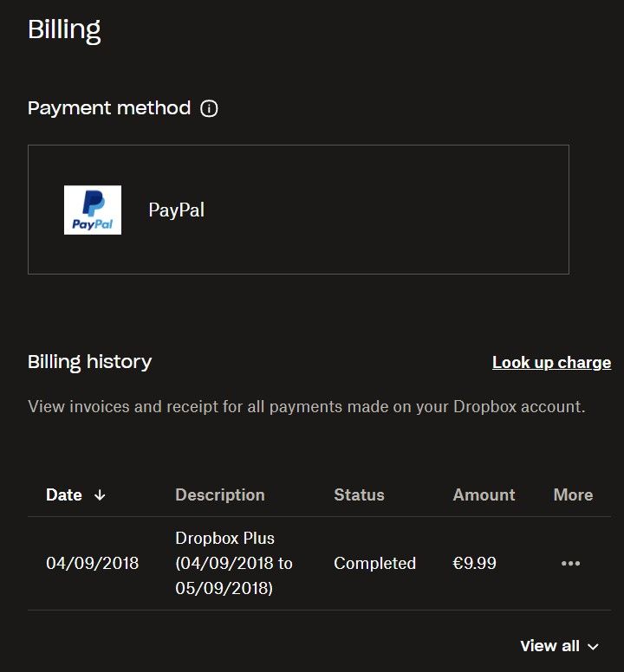Click the Completed status cell
This screenshot has width=624, height=672.
(x=374, y=564)
